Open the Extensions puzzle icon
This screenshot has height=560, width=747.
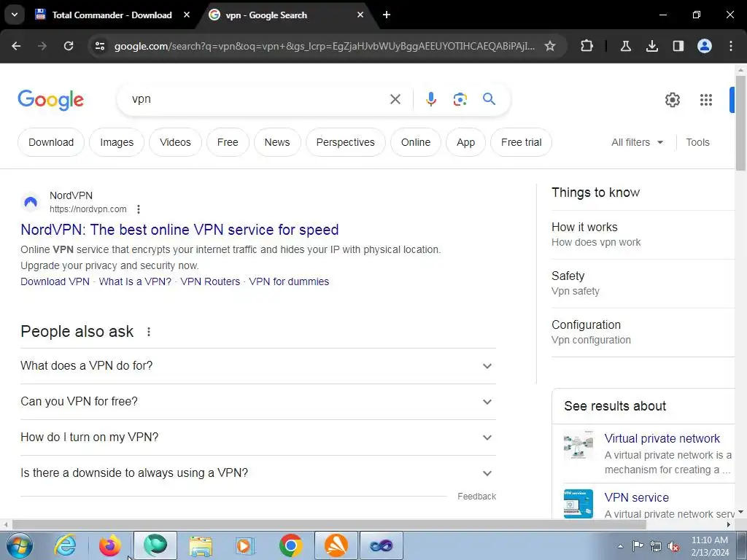point(587,46)
